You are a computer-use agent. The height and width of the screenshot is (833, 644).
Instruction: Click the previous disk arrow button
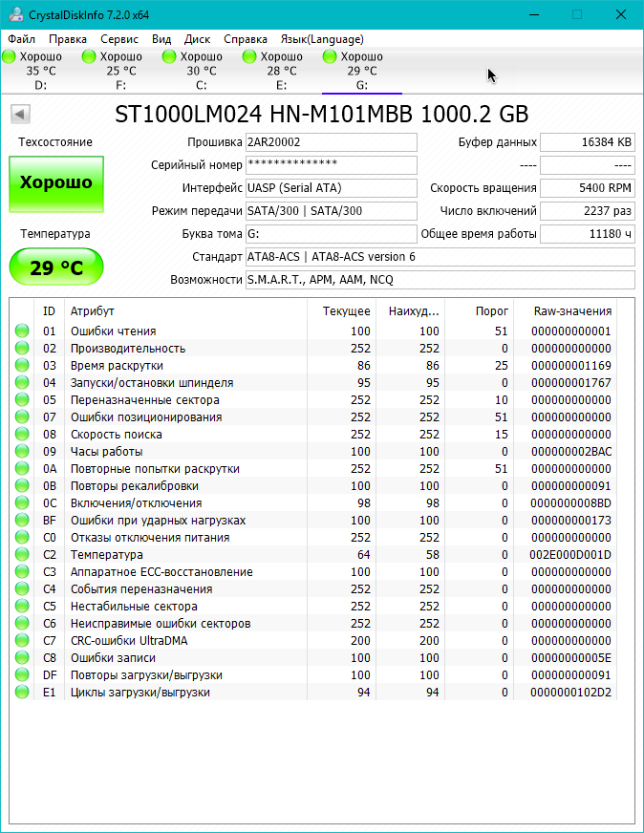pyautogui.click(x=20, y=114)
